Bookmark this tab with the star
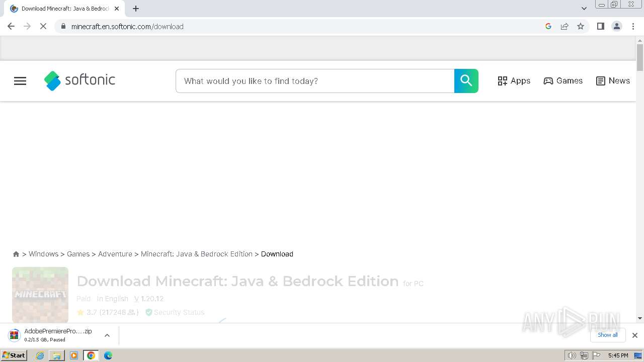The width and height of the screenshot is (644, 362). pyautogui.click(x=581, y=26)
